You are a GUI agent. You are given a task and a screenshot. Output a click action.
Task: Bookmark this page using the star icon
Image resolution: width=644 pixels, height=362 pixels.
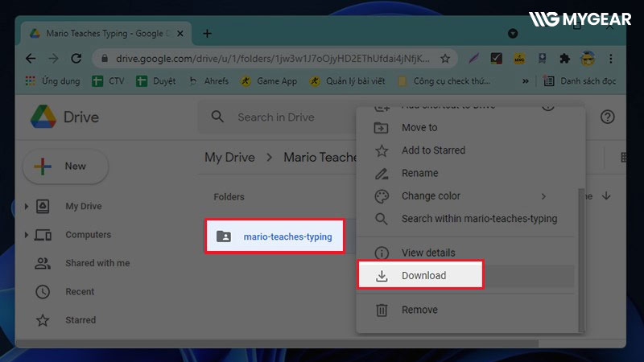pyautogui.click(x=445, y=59)
